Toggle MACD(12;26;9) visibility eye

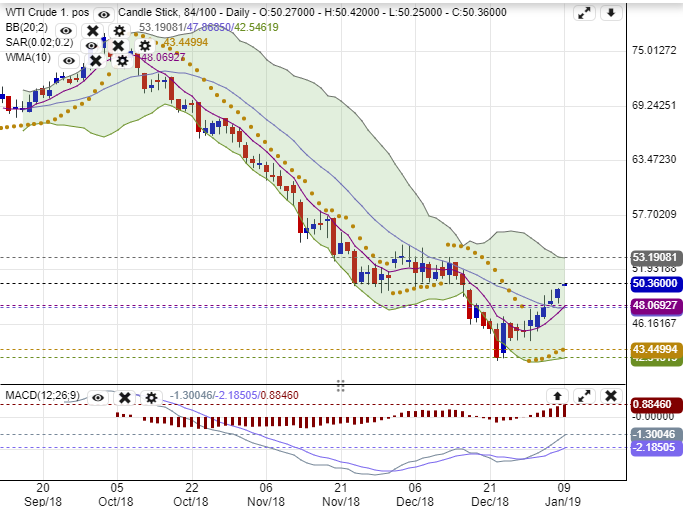tap(98, 397)
